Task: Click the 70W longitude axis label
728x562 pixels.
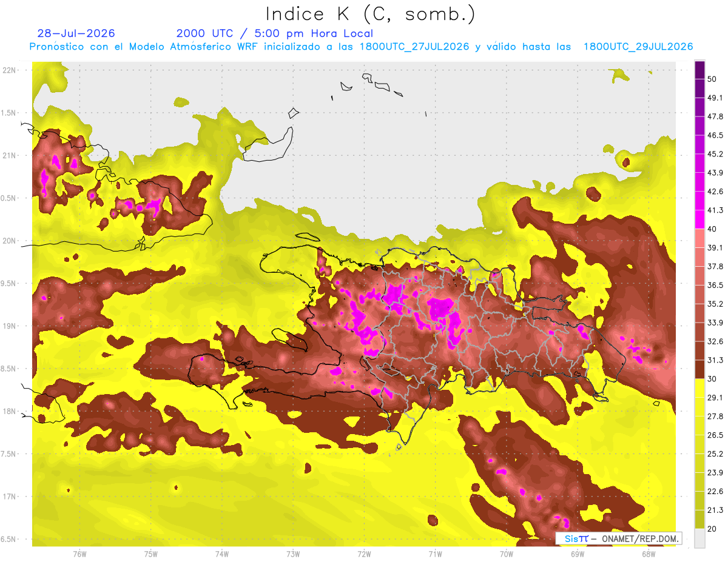Action: [507, 554]
